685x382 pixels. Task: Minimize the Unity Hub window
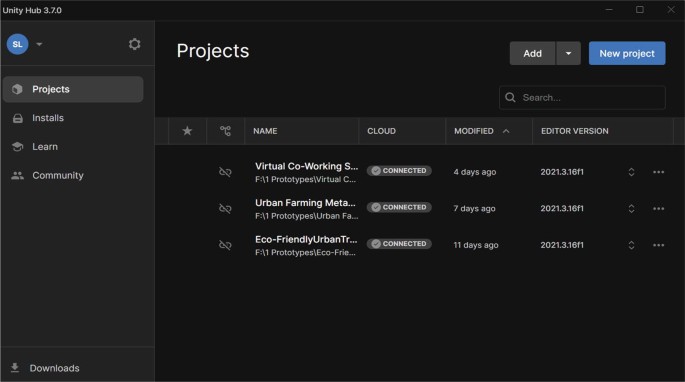(x=609, y=10)
